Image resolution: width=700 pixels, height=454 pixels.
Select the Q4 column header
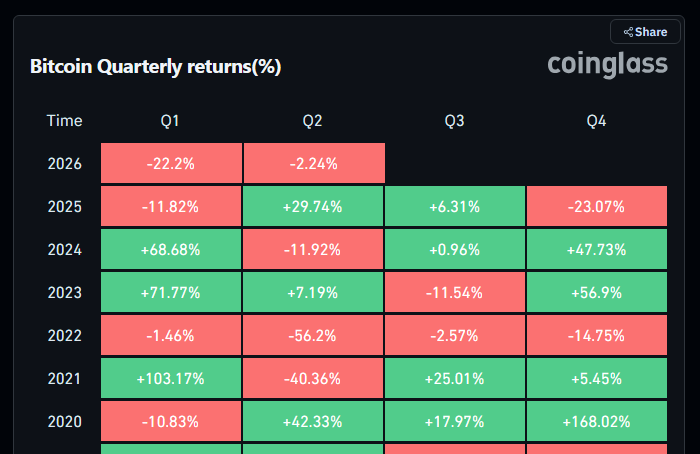[597, 121]
